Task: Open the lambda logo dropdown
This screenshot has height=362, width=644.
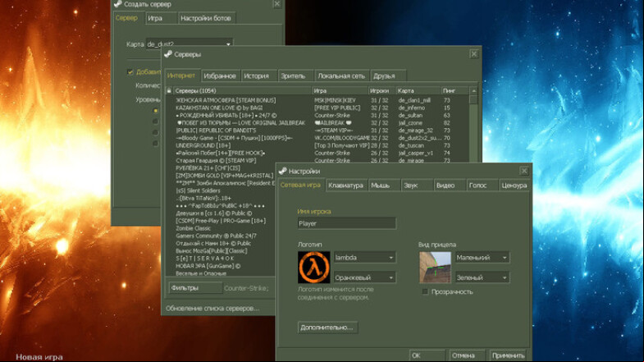Action: click(365, 258)
